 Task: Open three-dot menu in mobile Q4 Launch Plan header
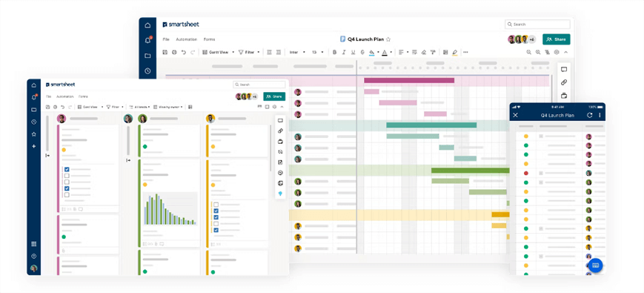click(x=600, y=116)
